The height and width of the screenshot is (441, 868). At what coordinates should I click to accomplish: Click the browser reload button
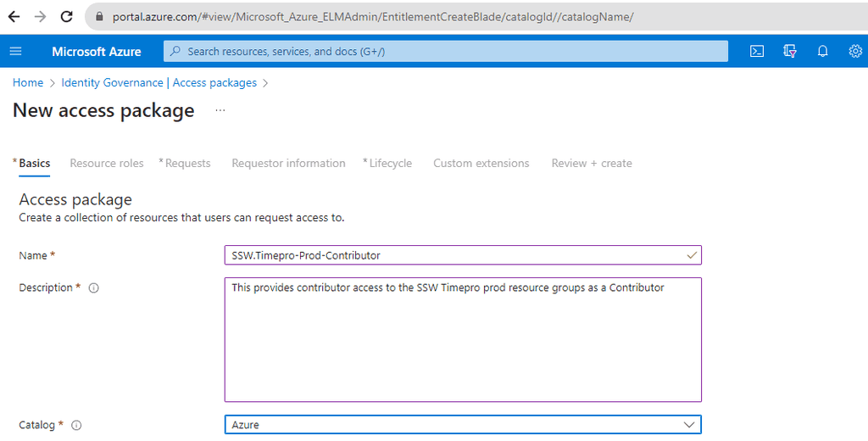(x=67, y=16)
